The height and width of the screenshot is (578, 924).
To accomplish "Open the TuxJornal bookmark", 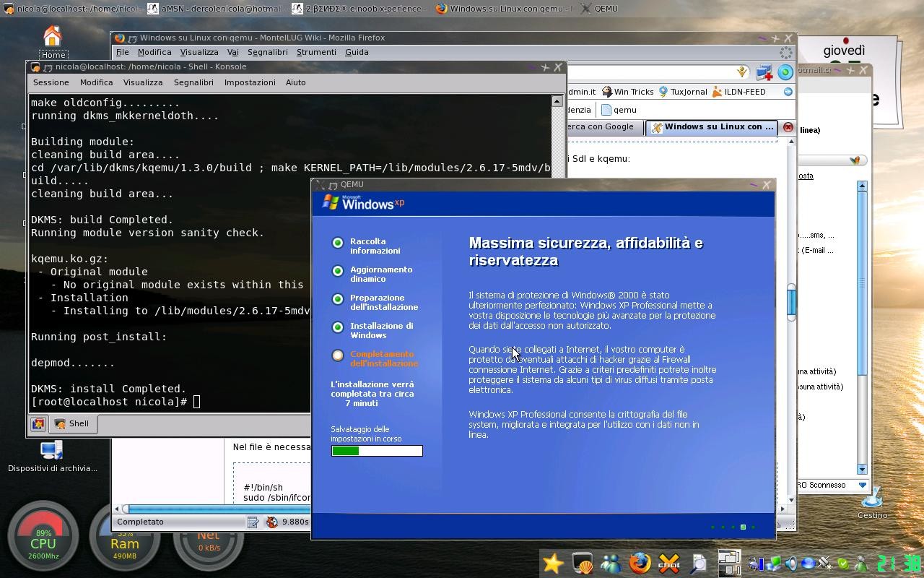I will (x=682, y=92).
